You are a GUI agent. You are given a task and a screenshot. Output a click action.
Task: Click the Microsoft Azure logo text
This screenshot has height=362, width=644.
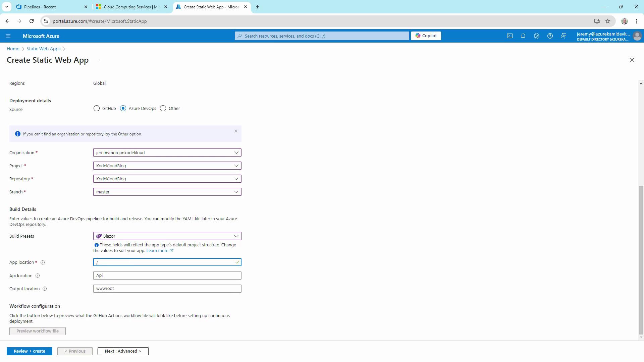(41, 36)
